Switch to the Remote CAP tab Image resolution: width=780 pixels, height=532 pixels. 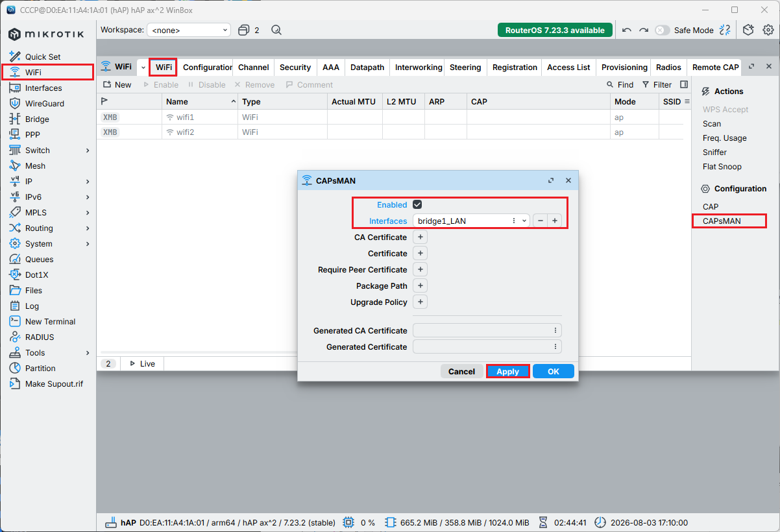(x=715, y=67)
